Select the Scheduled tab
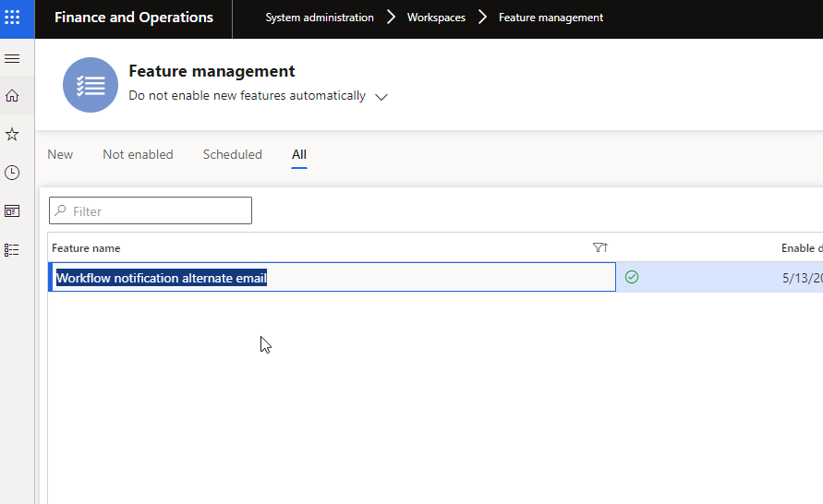The image size is (823, 504). [232, 155]
